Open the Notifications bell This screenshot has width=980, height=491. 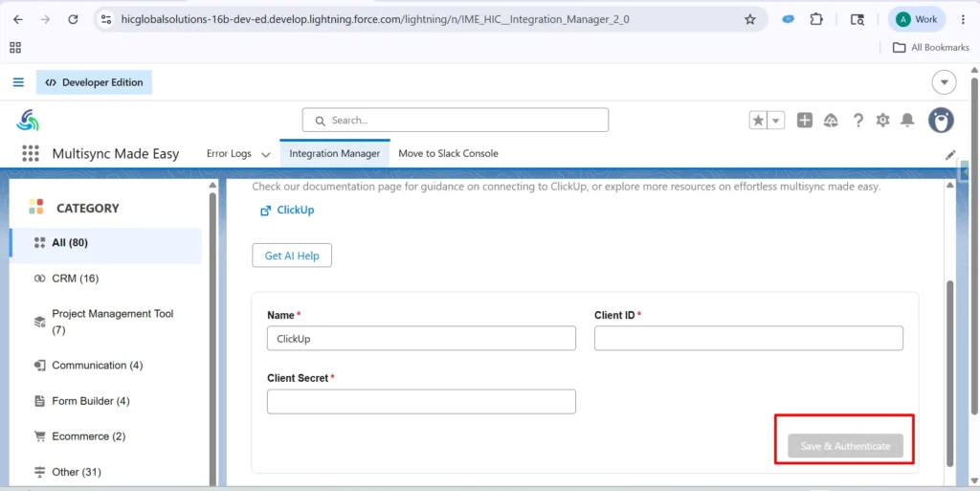(x=907, y=121)
